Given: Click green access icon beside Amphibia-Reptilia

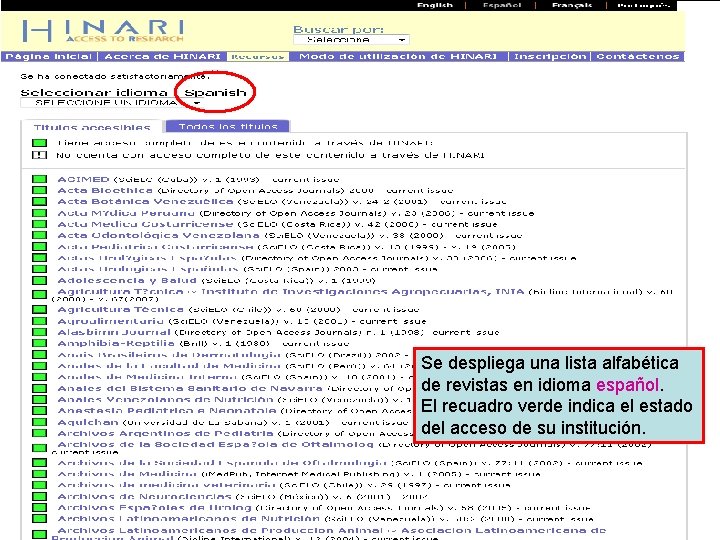Looking at the screenshot, I should coord(39,343).
